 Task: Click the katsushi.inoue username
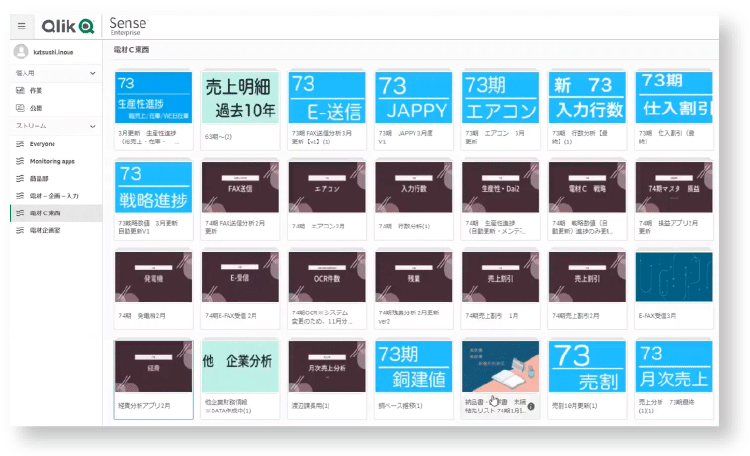click(x=53, y=52)
